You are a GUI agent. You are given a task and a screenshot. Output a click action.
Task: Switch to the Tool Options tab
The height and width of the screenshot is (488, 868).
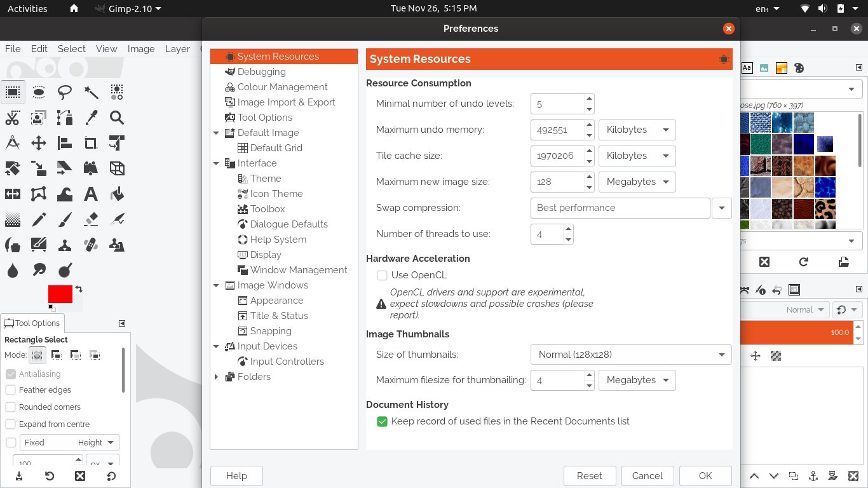coord(32,323)
